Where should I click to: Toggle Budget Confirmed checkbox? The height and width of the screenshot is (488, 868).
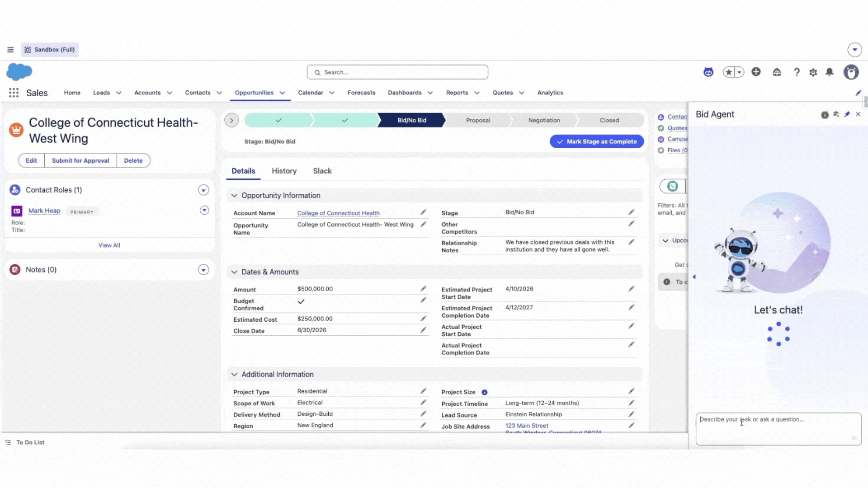point(301,302)
